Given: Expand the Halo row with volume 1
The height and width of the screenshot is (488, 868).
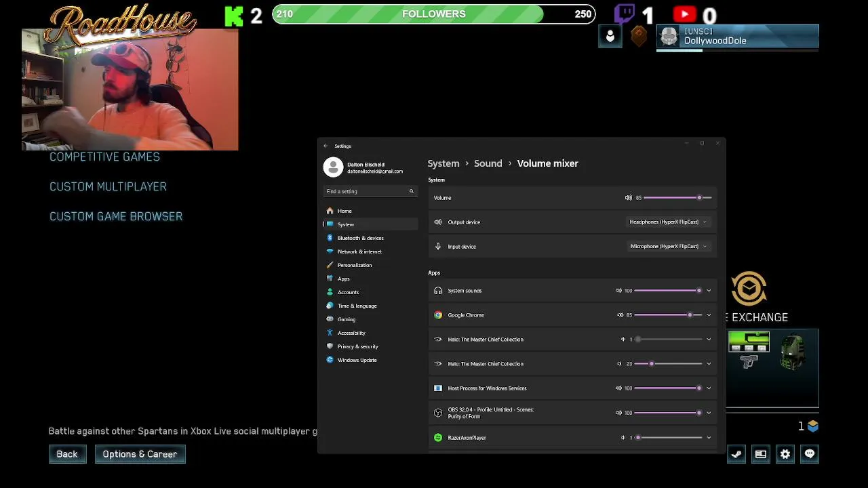Looking at the screenshot, I should point(709,340).
